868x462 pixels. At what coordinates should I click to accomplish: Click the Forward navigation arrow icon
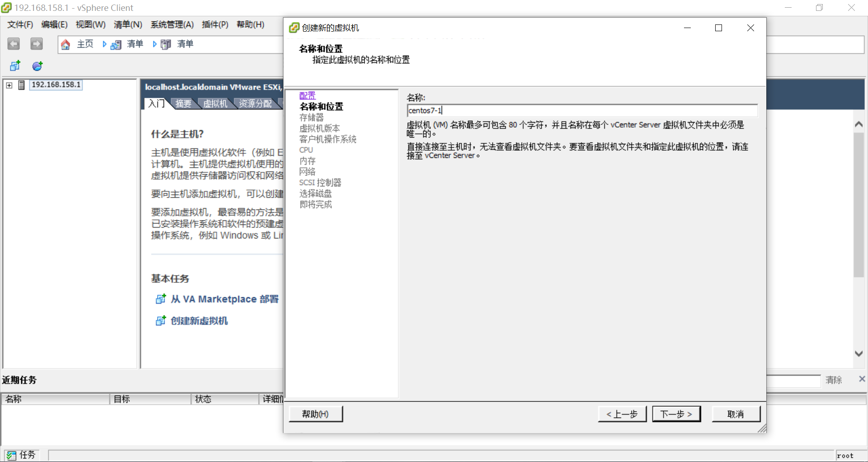(37, 44)
